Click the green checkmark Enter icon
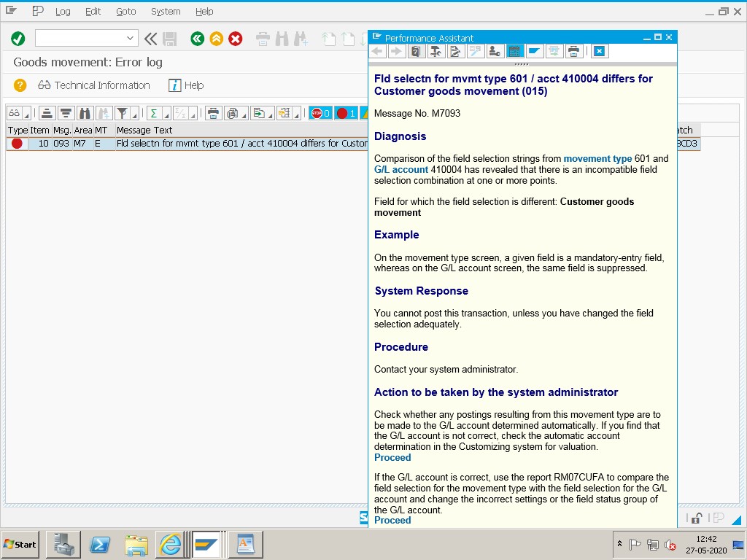This screenshot has height=560, width=747. (18, 39)
